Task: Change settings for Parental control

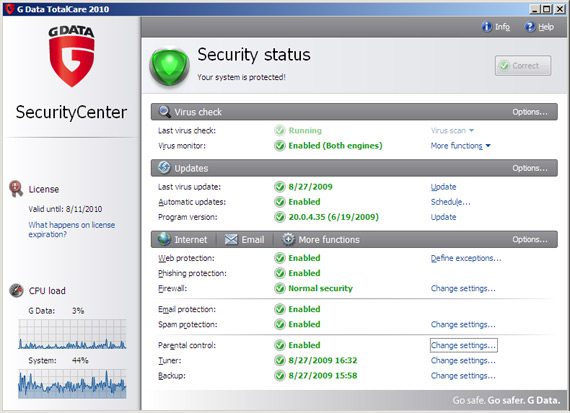Action: 463,345
